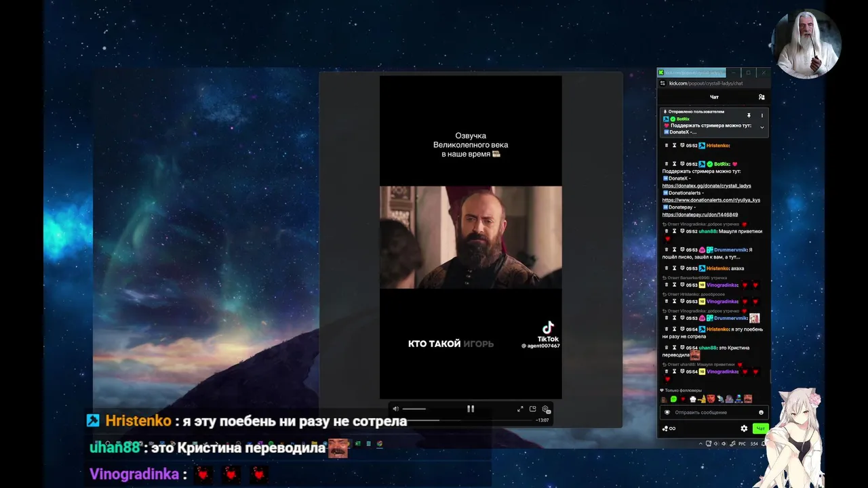
Task: Insert the green Kick quick emote
Action: click(674, 399)
